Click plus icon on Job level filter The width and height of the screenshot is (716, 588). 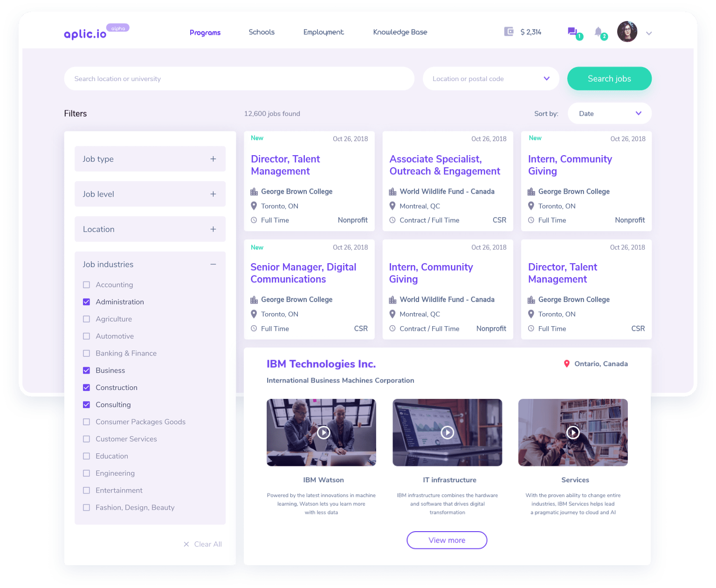click(213, 194)
